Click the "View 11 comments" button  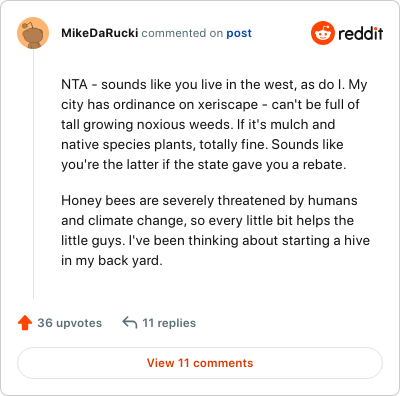pyautogui.click(x=200, y=363)
